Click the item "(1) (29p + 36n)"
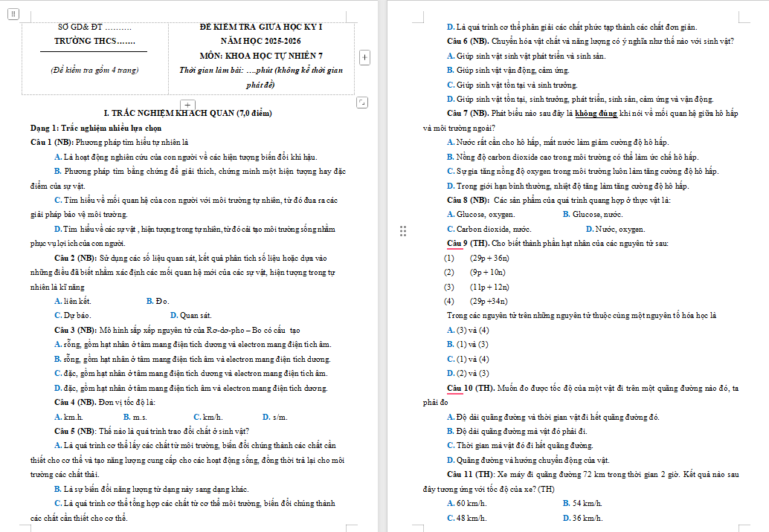Image resolution: width=769 pixels, height=532 pixels. [x=477, y=258]
